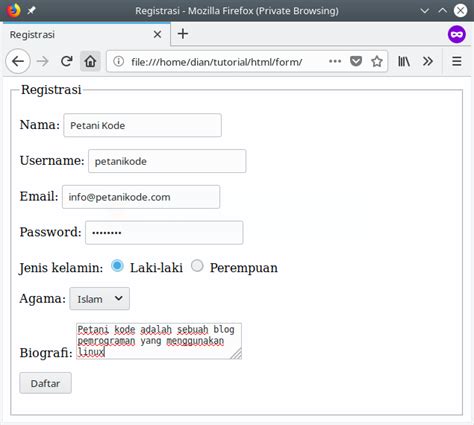Image resolution: width=474 pixels, height=425 pixels.
Task: Focus the Nama input field
Action: (x=142, y=125)
